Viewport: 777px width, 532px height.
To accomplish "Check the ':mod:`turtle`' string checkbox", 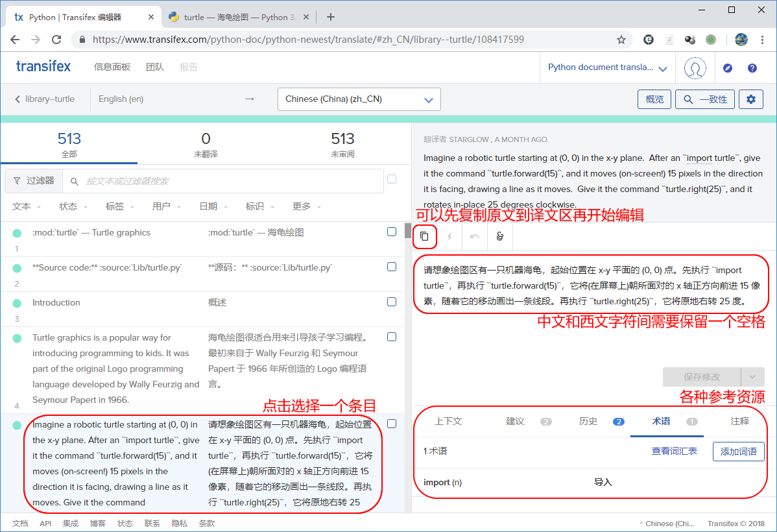I will (392, 232).
